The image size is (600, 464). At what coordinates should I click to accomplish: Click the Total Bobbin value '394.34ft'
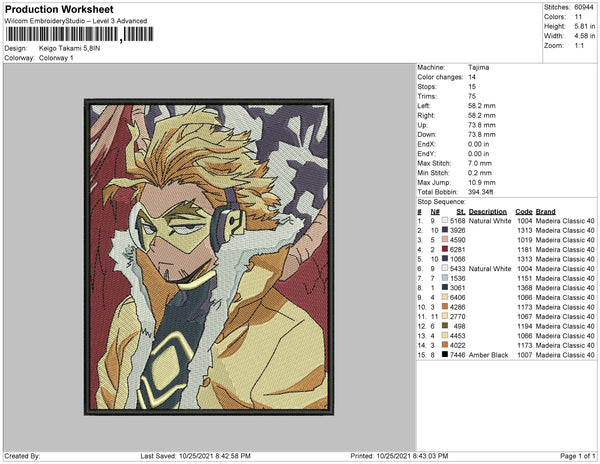pos(481,192)
